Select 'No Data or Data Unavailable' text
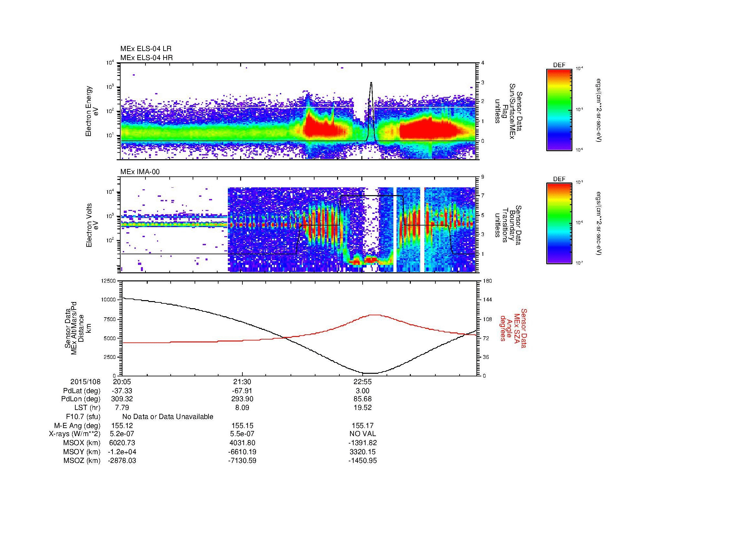Image resolution: width=756 pixels, height=534 pixels. pyautogui.click(x=168, y=417)
